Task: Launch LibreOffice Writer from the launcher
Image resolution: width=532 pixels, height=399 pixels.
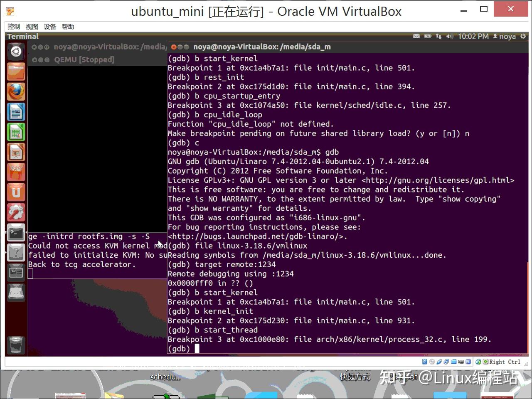Action: (x=16, y=111)
